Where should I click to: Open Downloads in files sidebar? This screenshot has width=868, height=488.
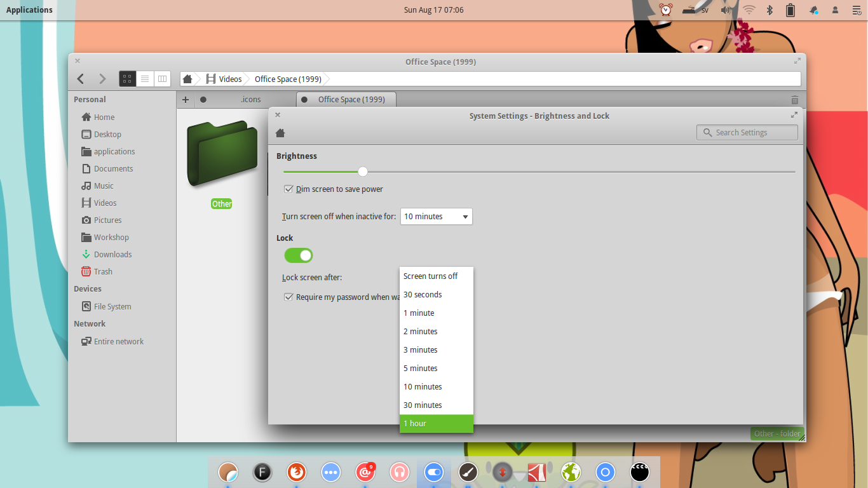pos(112,254)
